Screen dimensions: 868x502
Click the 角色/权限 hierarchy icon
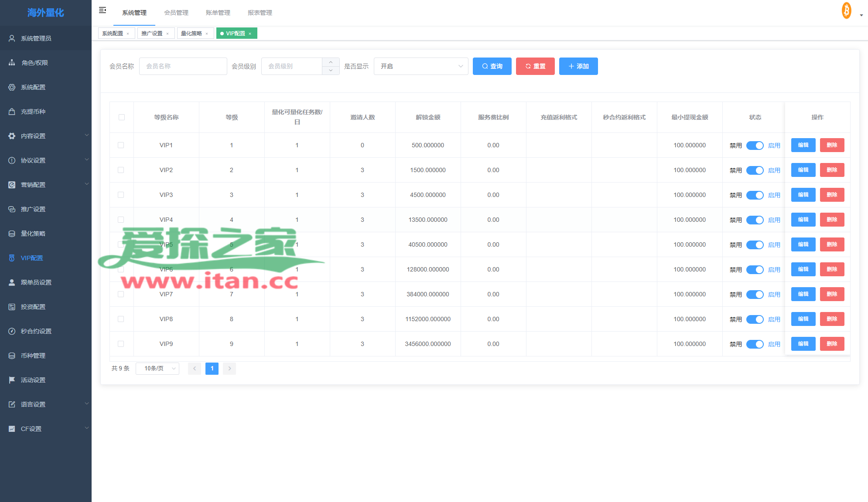click(x=12, y=63)
